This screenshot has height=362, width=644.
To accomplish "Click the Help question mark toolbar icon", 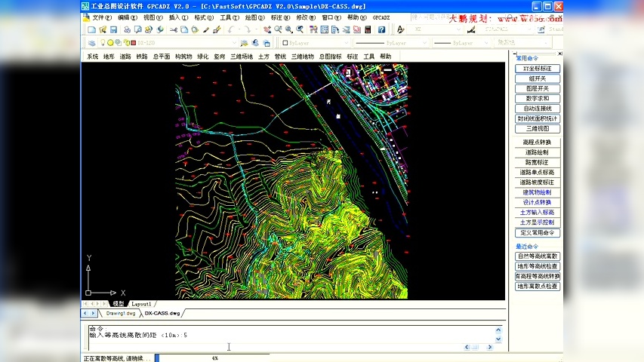I will [381, 29].
